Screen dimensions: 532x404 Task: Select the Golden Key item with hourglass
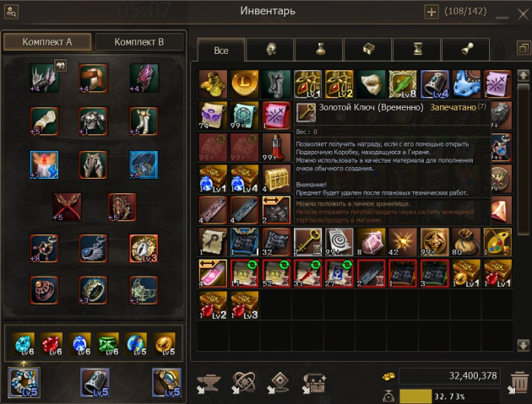click(x=307, y=242)
